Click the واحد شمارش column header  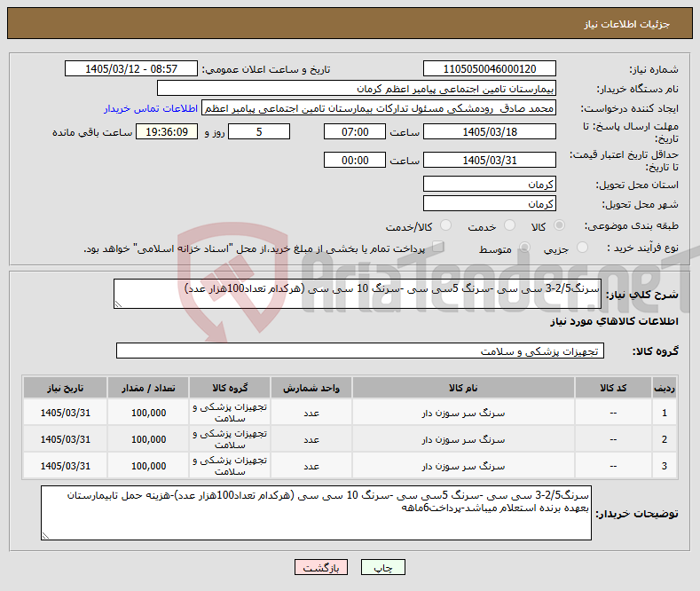point(311,388)
